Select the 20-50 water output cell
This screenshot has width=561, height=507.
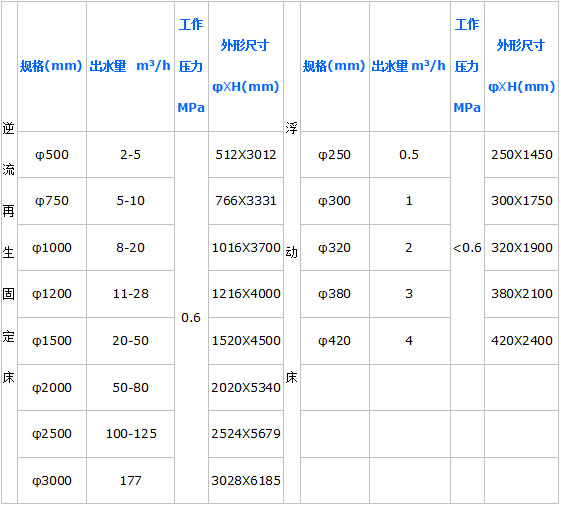(130, 341)
